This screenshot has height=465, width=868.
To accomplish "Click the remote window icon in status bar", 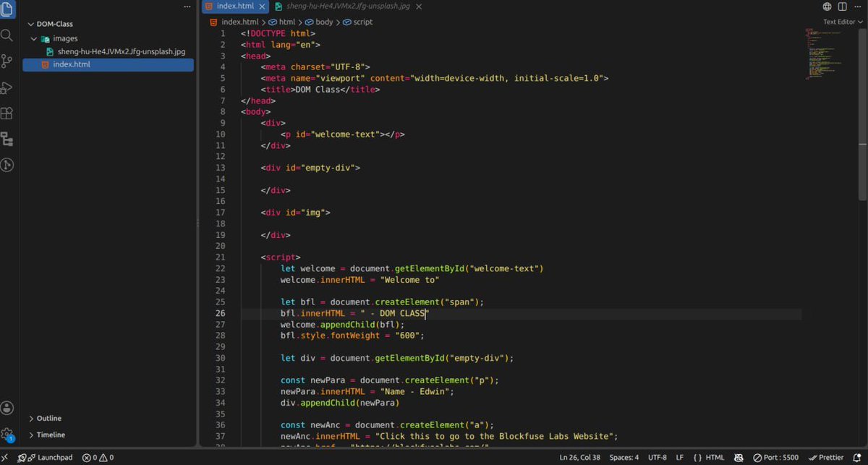I will (x=6, y=458).
